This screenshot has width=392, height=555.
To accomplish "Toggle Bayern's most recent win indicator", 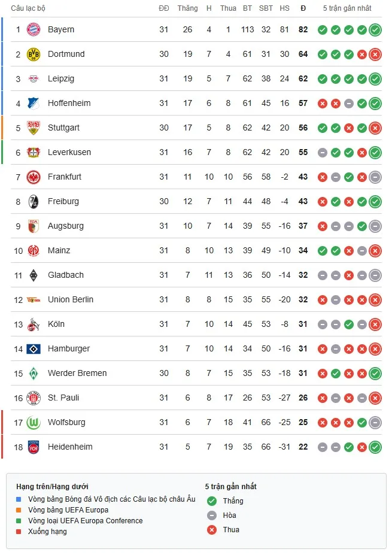I will [x=376, y=29].
